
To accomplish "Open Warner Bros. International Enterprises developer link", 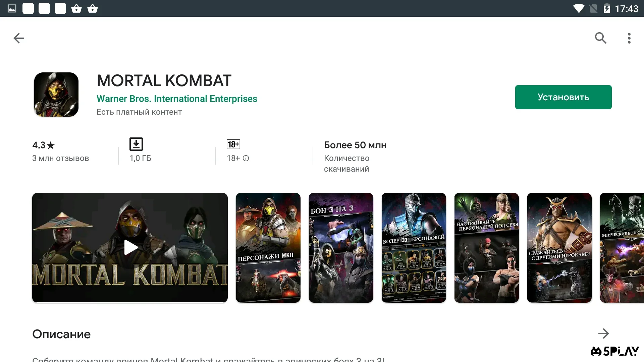I will click(x=177, y=99).
